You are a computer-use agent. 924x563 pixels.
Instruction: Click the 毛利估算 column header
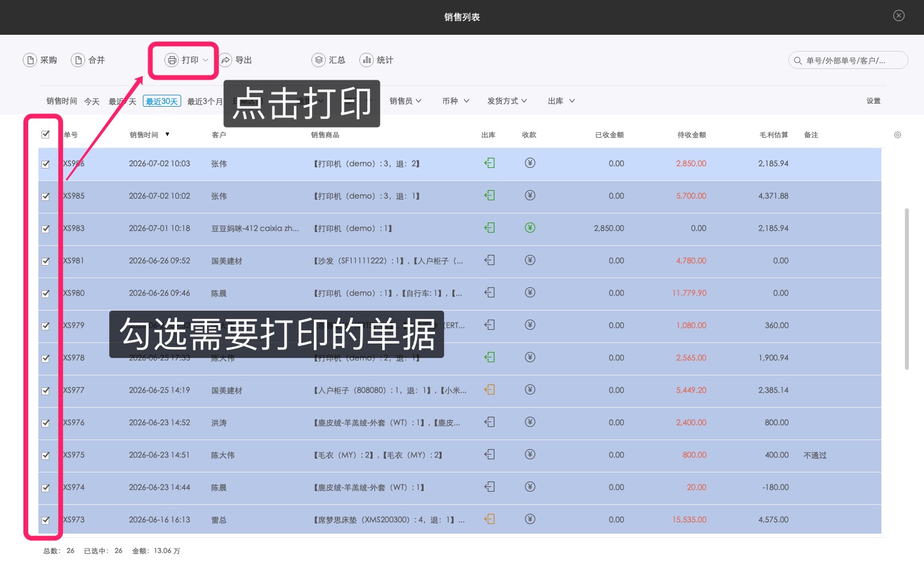coord(774,135)
